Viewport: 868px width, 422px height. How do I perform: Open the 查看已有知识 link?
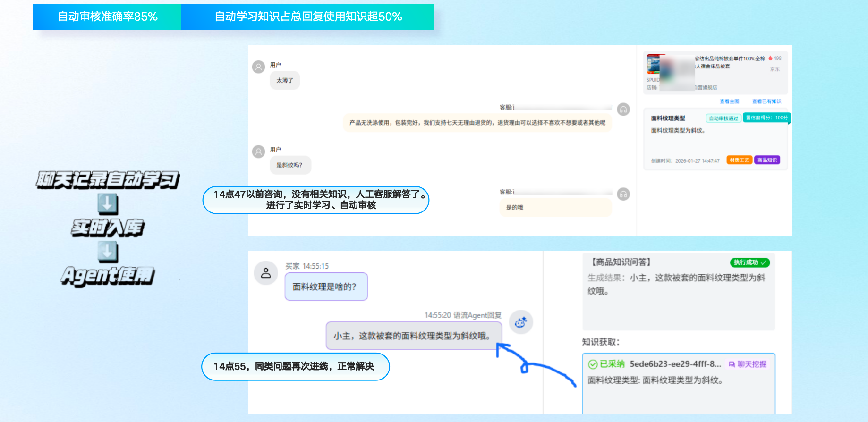click(x=767, y=101)
